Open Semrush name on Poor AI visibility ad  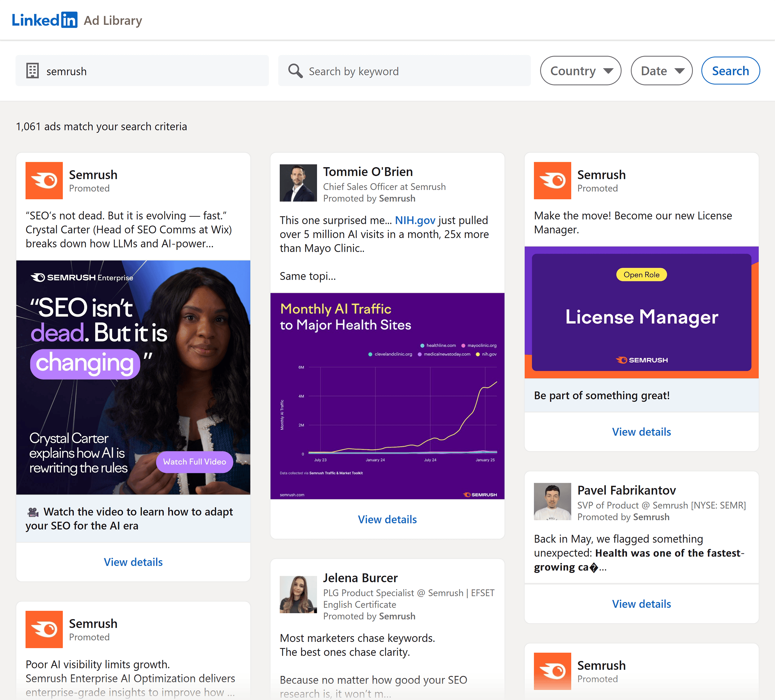click(93, 623)
